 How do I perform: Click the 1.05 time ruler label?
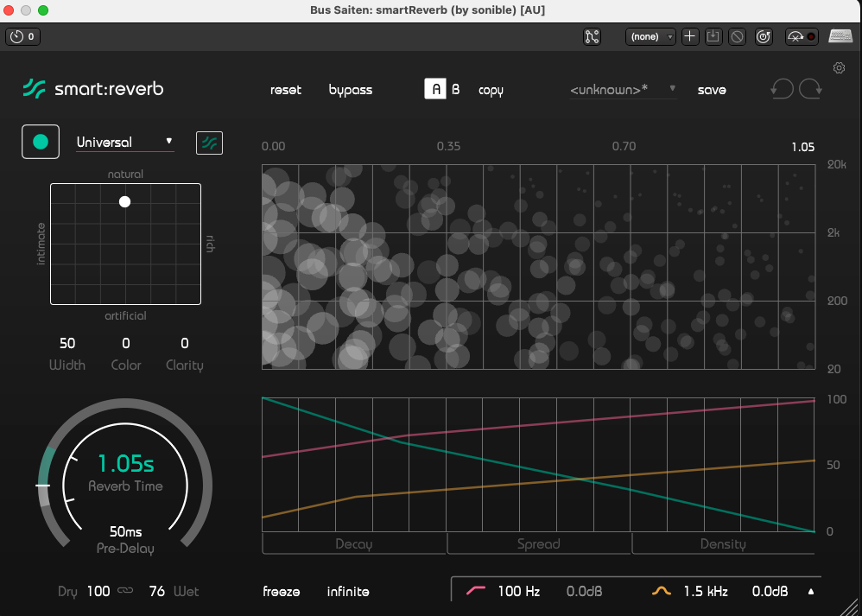click(x=803, y=147)
